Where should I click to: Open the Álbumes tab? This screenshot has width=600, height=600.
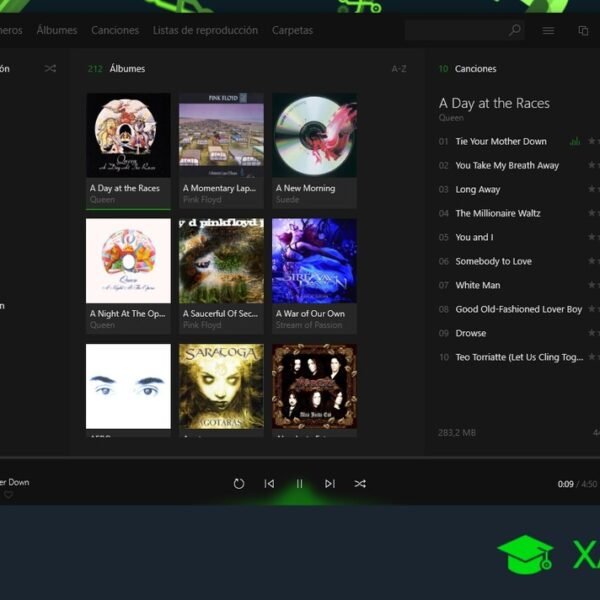[x=57, y=30]
